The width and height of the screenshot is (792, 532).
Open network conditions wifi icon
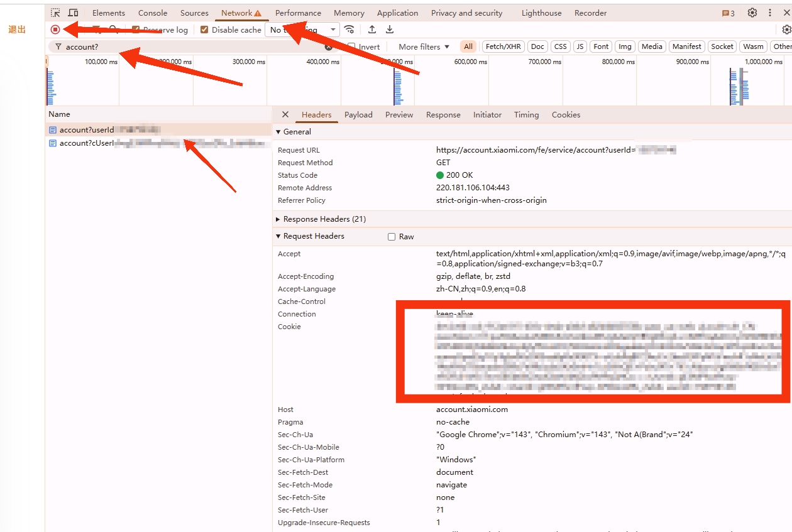pyautogui.click(x=349, y=30)
